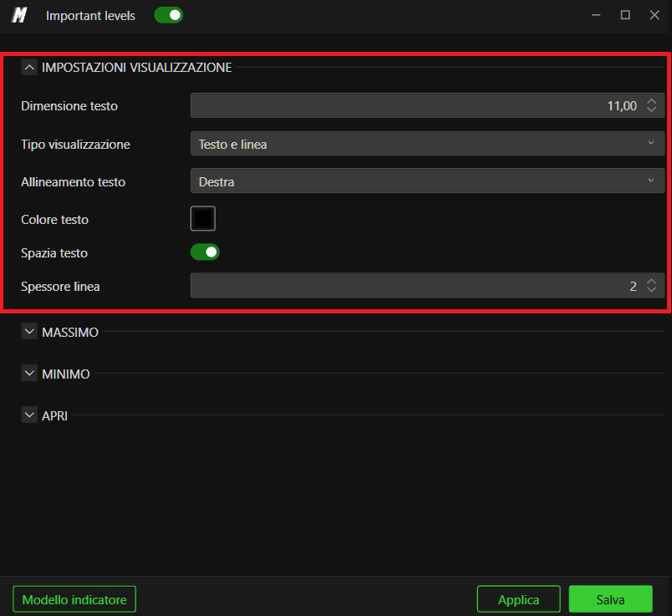Decrease Dimensione testo with down arrow
The width and height of the screenshot is (672, 616).
[651, 109]
